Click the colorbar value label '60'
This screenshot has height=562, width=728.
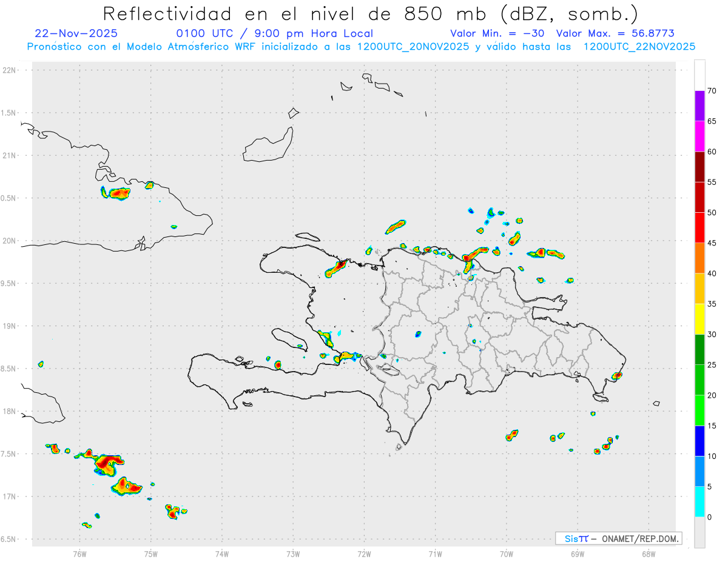712,152
